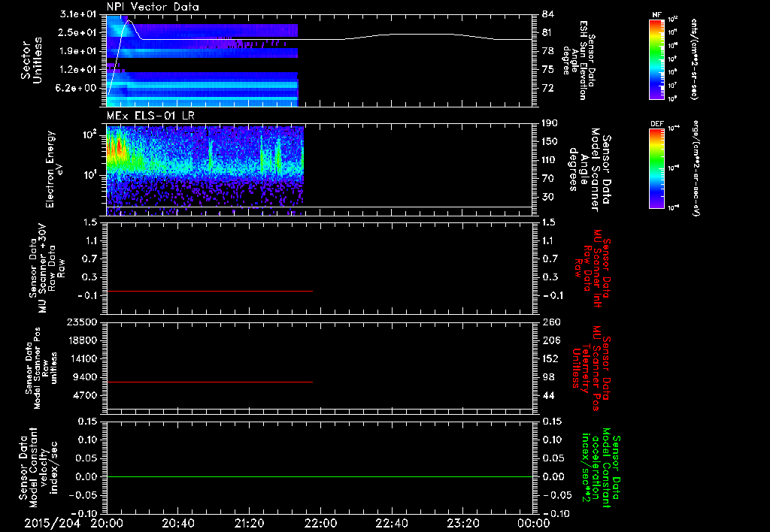Click the '1.2e+01' sector tick value
The height and width of the screenshot is (532, 770).
click(77, 70)
